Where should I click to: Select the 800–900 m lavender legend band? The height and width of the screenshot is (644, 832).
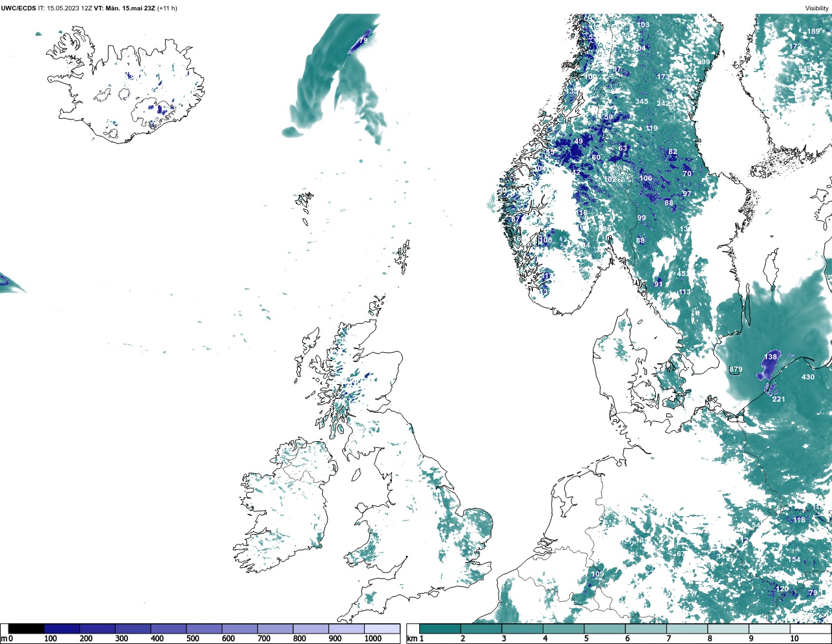(x=311, y=628)
